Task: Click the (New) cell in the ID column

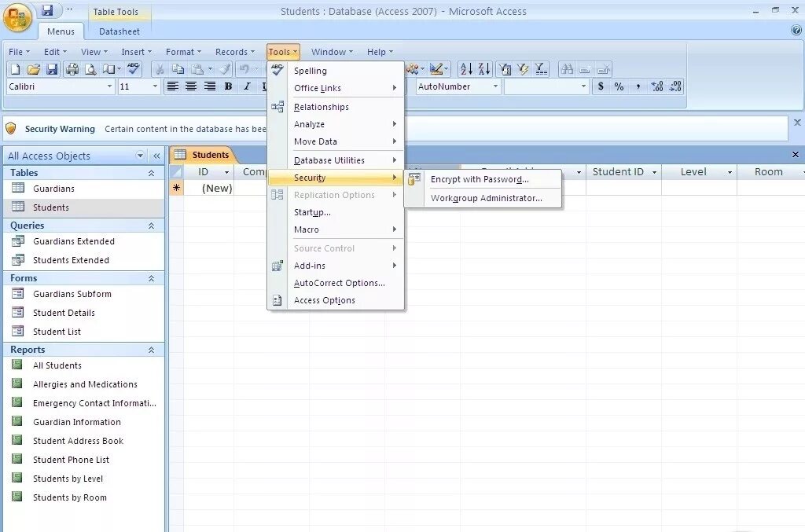Action: [209, 189]
